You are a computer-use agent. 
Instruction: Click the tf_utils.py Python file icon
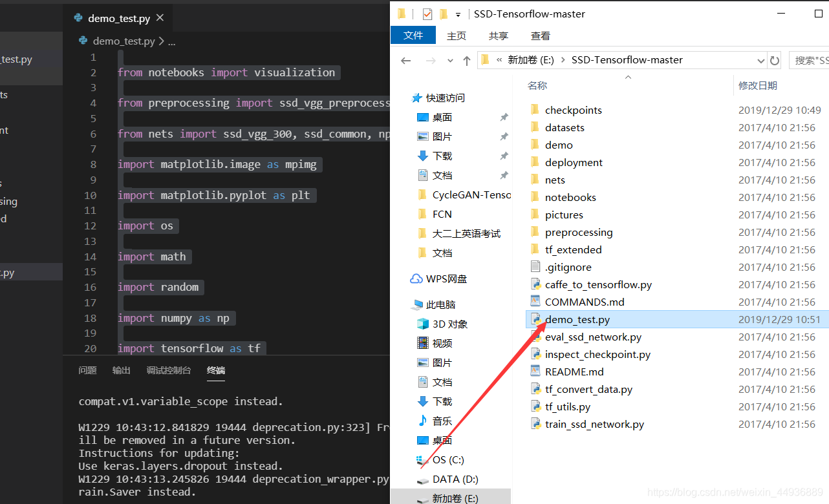[x=535, y=406]
